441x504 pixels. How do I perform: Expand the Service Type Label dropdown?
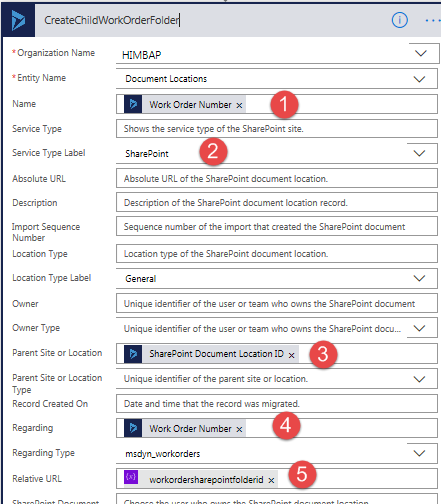pos(419,153)
